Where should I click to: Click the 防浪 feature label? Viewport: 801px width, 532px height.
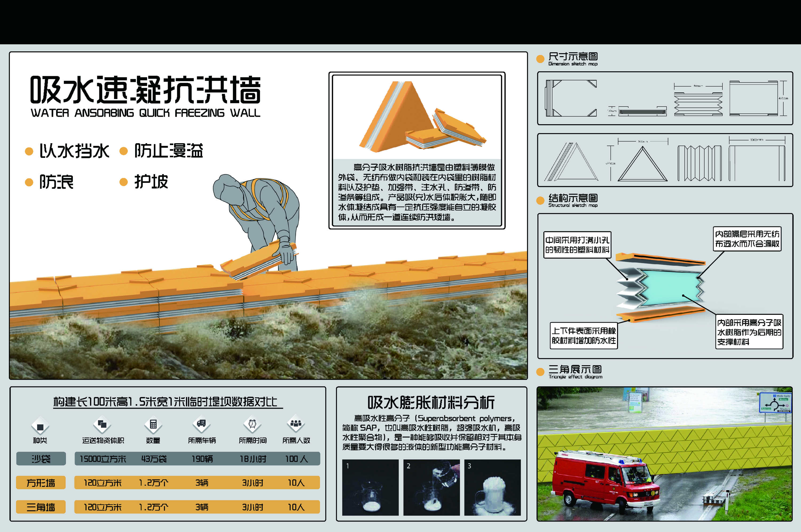(56, 182)
